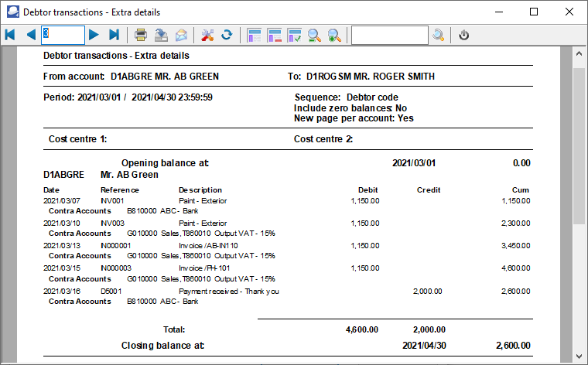Refresh the report preview

[x=227, y=35]
